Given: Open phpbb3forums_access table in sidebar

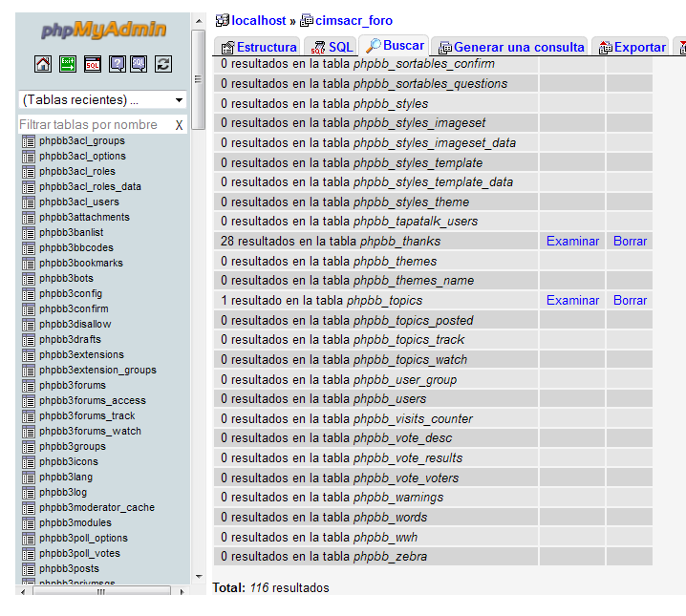Looking at the screenshot, I should 93,401.
